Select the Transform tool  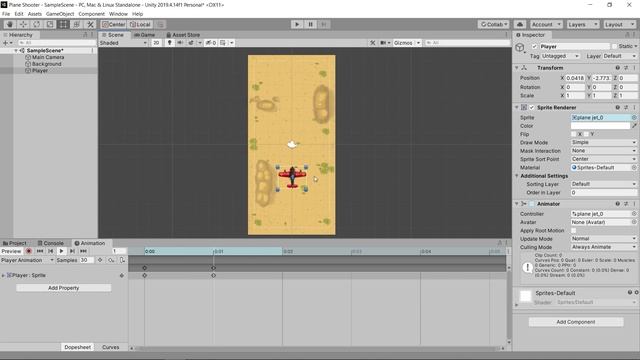(77, 24)
